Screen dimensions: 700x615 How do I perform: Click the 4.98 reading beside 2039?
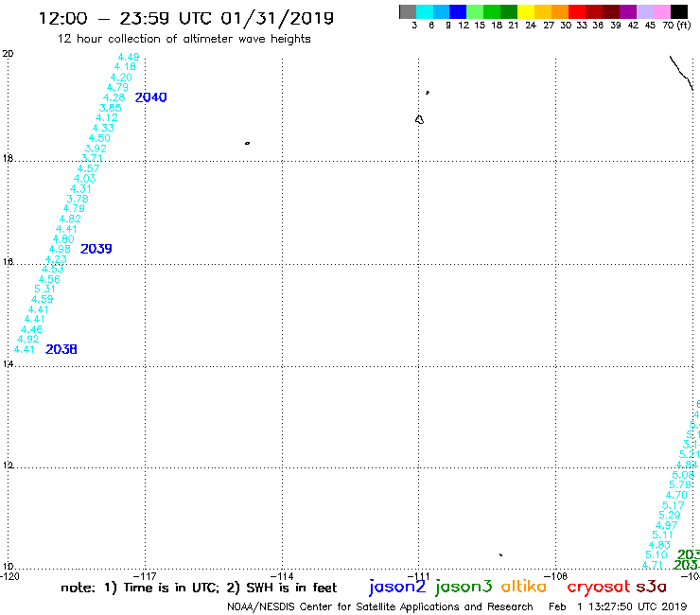[x=60, y=249]
